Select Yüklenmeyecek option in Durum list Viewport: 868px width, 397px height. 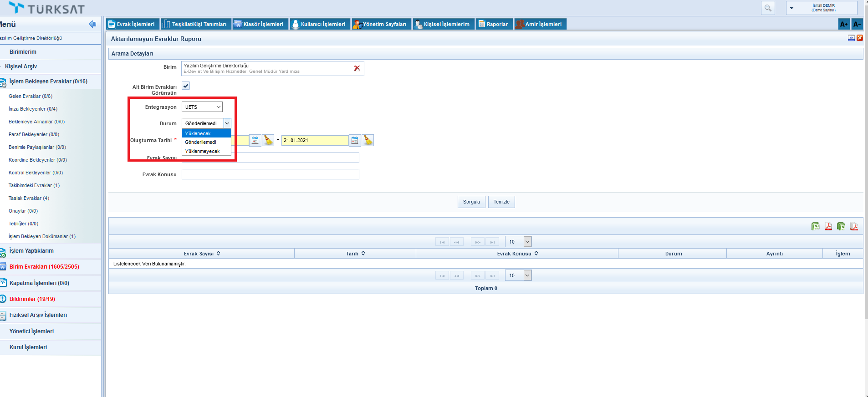pos(202,151)
